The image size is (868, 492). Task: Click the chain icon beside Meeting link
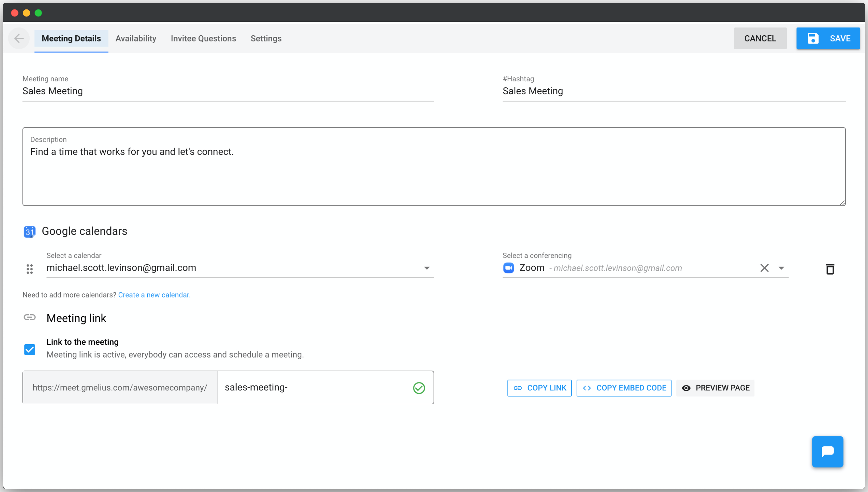30,317
